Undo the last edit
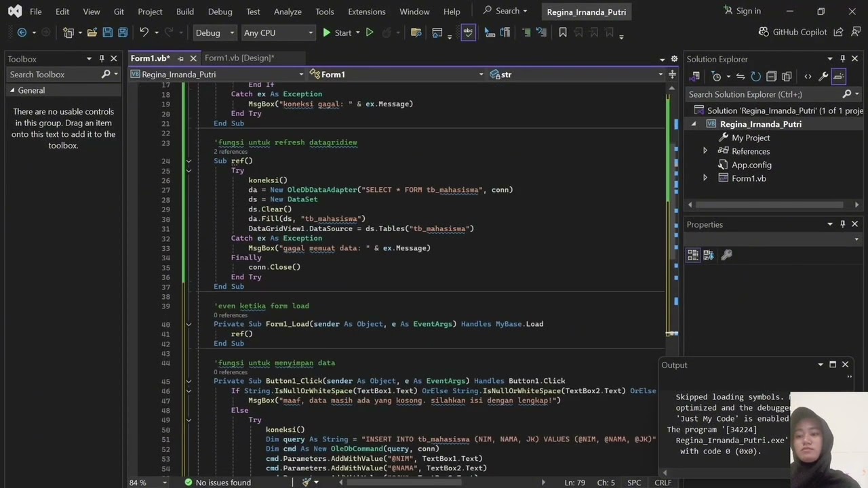The image size is (868, 488). (144, 33)
